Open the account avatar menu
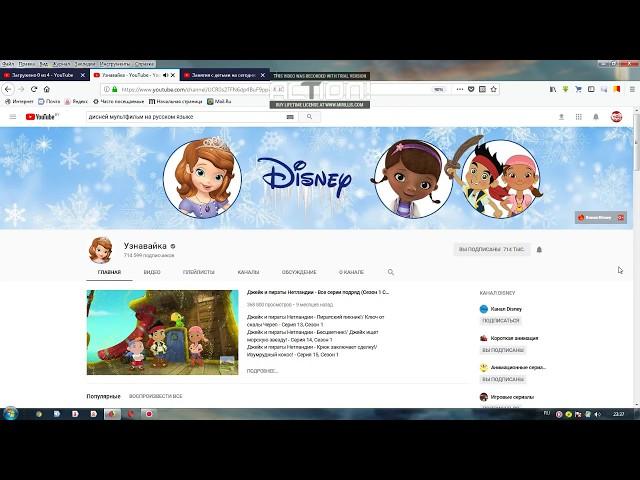The height and width of the screenshot is (480, 640). coord(616,117)
